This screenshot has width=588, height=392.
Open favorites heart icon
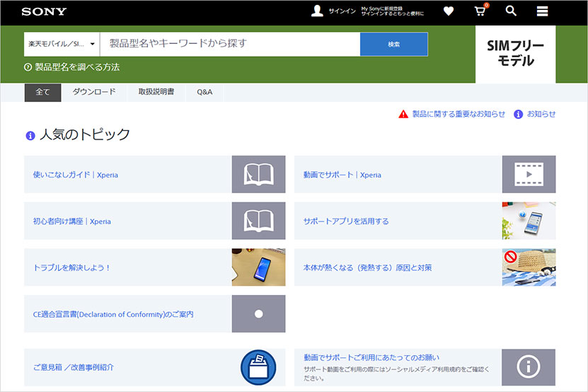pyautogui.click(x=449, y=11)
